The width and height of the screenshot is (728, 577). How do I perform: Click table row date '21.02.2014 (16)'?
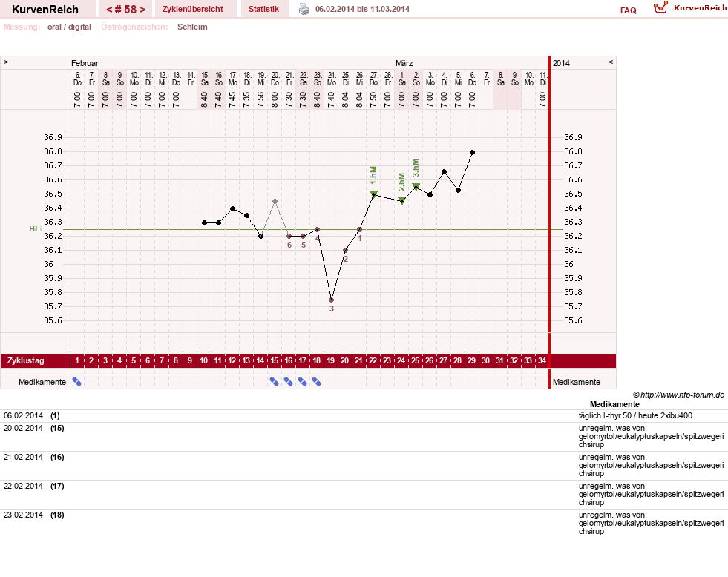click(34, 457)
